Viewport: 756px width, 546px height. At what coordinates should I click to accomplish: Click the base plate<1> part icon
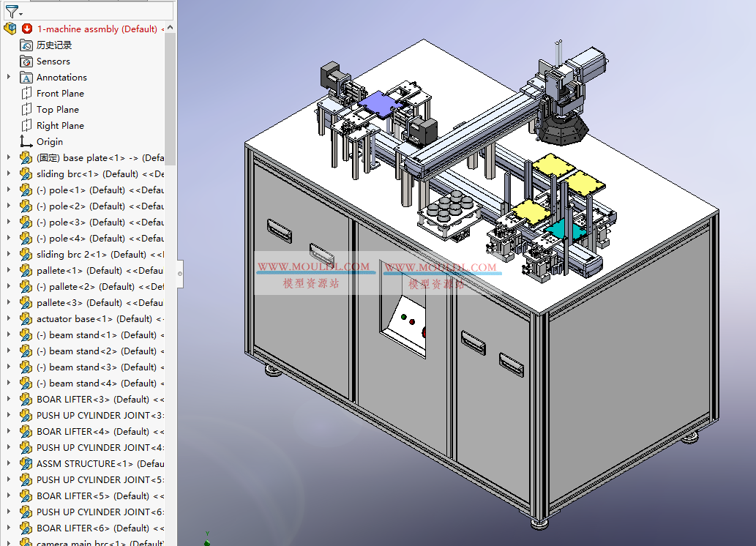pyautogui.click(x=26, y=158)
